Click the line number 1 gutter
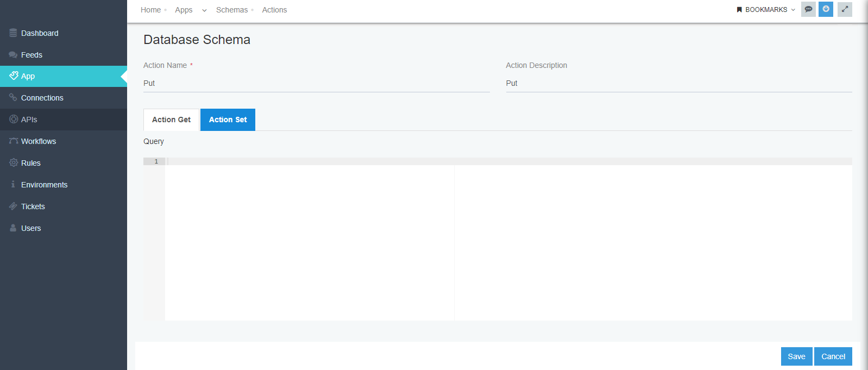 [x=154, y=161]
